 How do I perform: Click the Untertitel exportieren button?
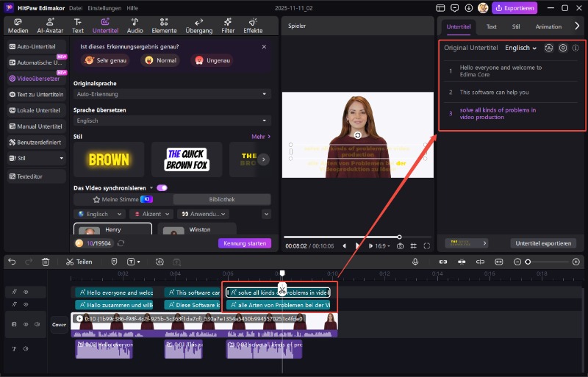tap(543, 243)
